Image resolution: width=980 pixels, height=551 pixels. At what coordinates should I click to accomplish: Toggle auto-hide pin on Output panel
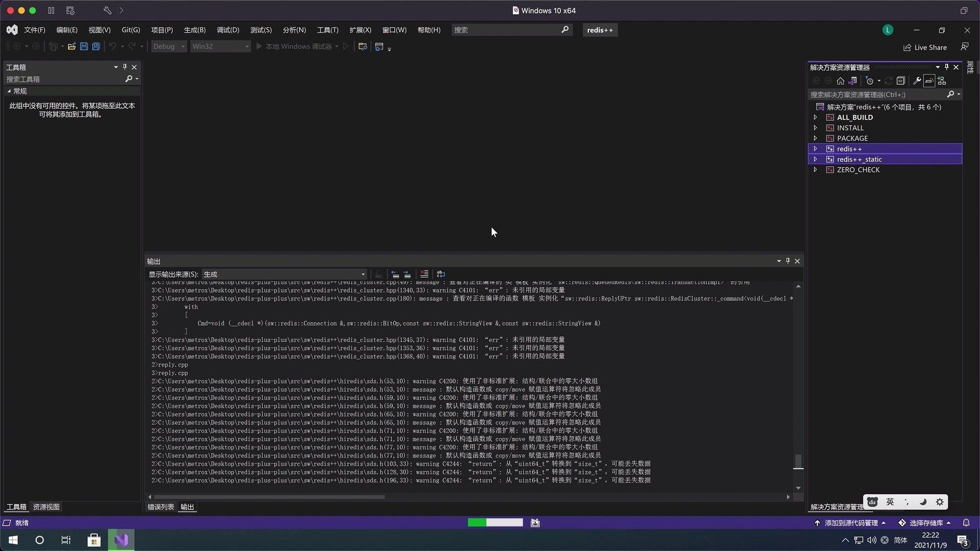(788, 261)
